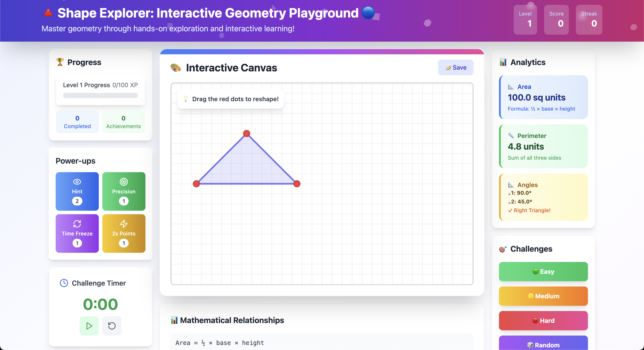Choose the Medium challenge
The image size is (644, 350).
pos(543,296)
